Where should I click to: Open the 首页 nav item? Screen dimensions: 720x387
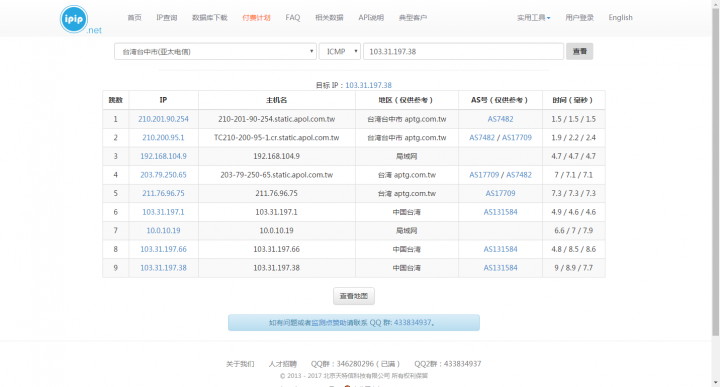coord(135,17)
